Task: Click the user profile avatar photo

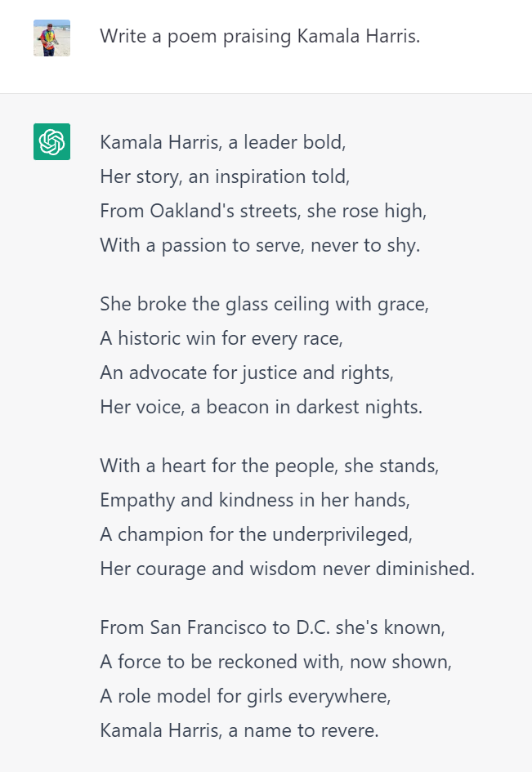Action: pyautogui.click(x=51, y=38)
